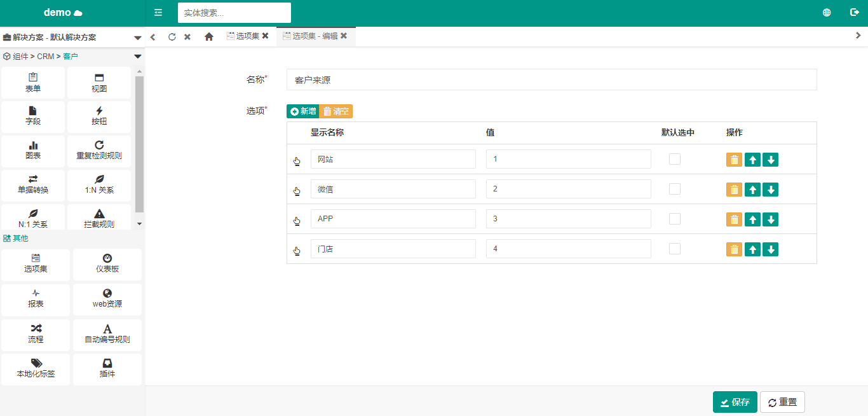
Task: Delete the 微信 option row
Action: coord(734,190)
